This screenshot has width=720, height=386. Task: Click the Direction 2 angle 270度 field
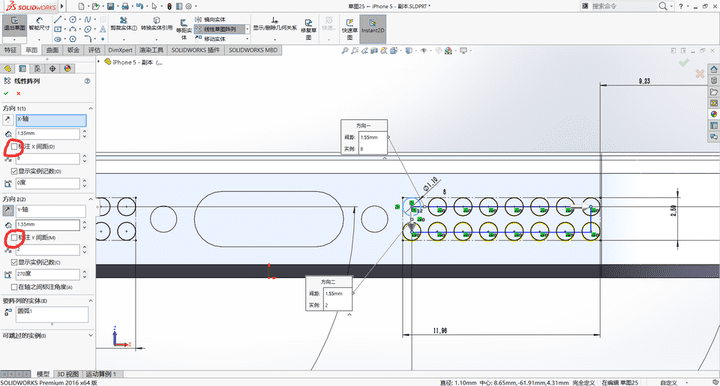(48, 274)
